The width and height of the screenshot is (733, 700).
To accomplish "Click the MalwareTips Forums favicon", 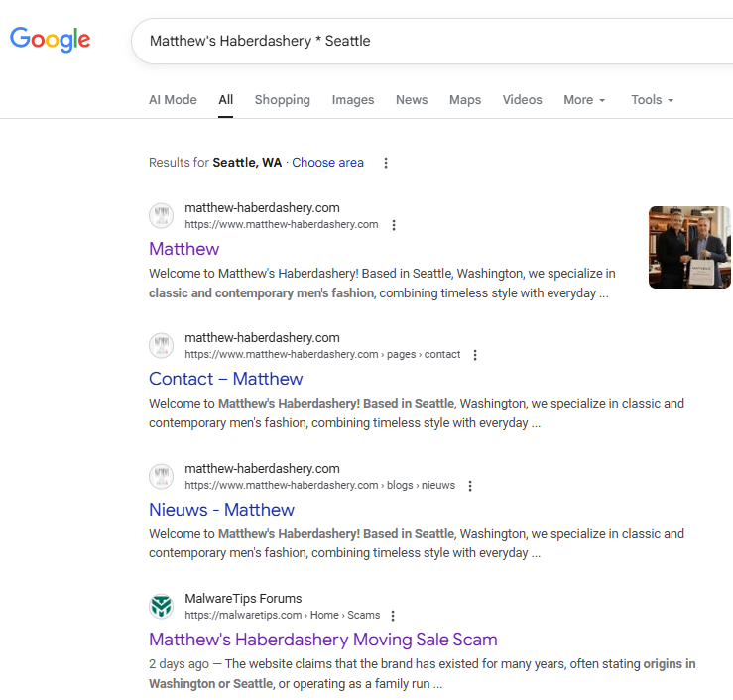I will (x=162, y=607).
